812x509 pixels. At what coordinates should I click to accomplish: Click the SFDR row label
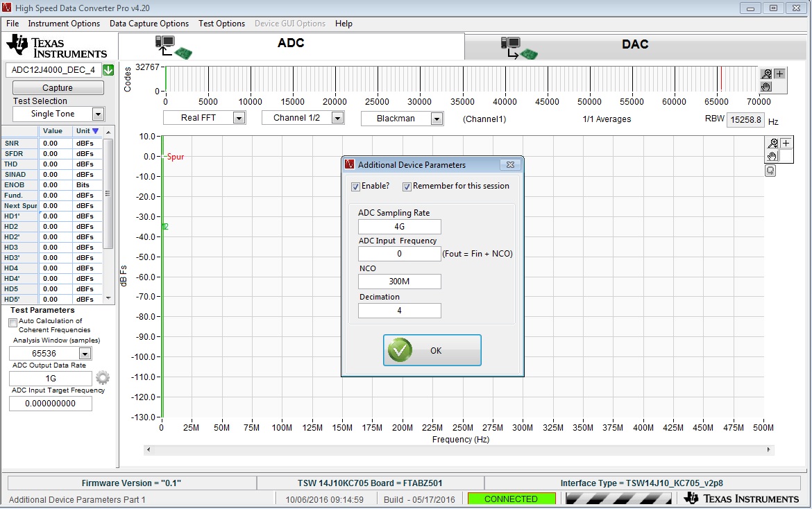tap(13, 154)
